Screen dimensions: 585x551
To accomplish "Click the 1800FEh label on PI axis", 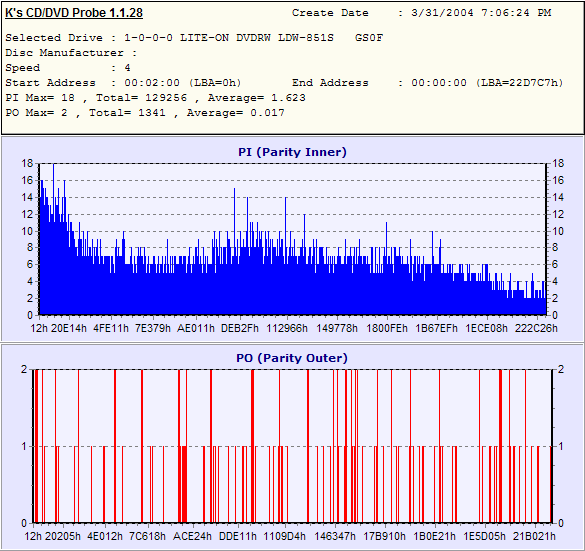I will (387, 328).
